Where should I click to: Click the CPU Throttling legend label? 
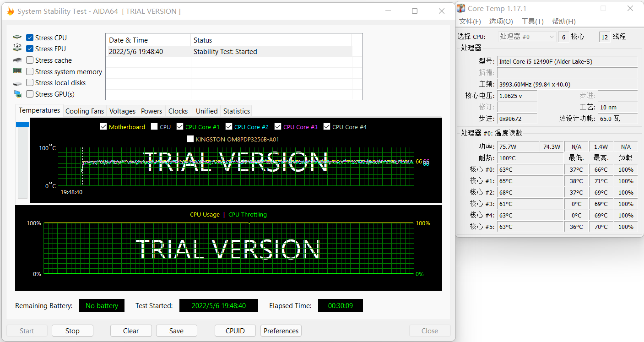click(247, 214)
